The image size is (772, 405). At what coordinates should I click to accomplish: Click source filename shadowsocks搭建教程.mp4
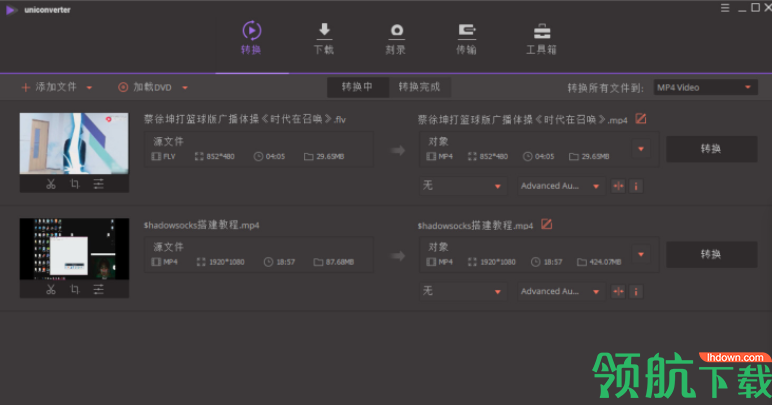tap(201, 225)
